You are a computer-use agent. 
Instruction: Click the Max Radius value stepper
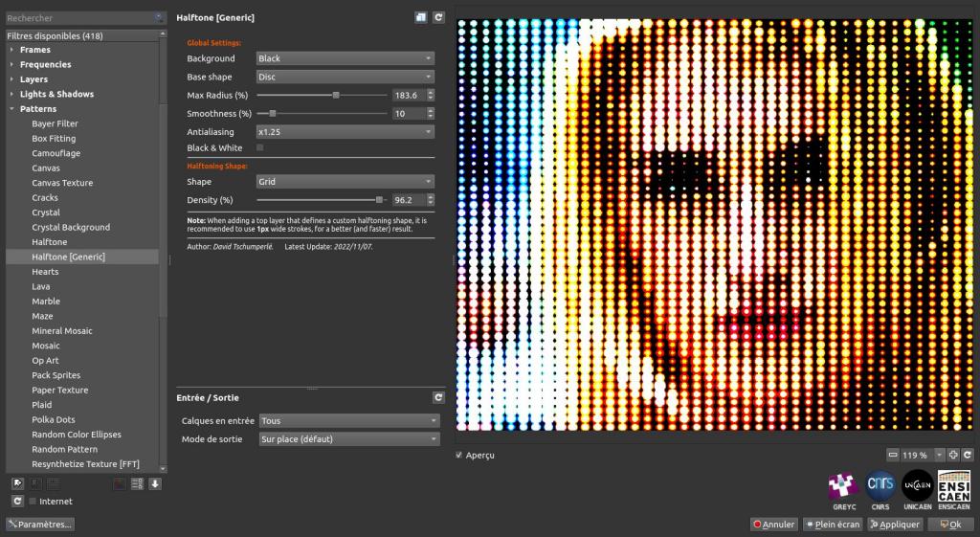[430, 95]
